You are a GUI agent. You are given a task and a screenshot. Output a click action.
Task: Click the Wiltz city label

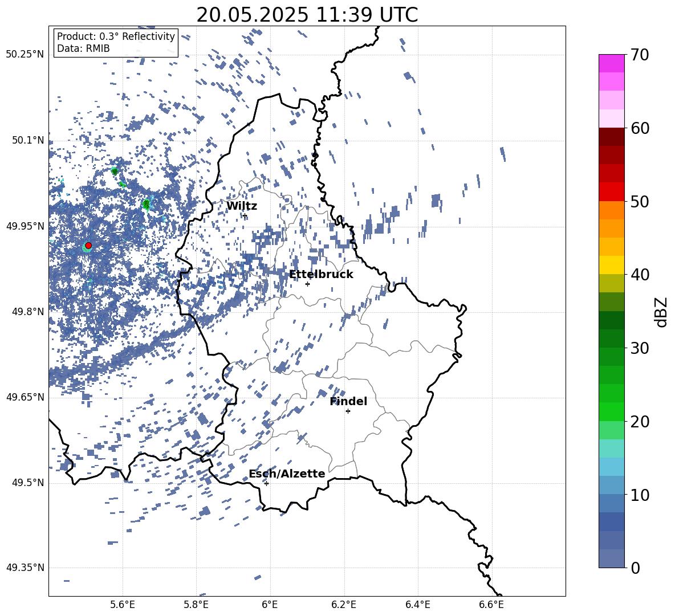pos(242,206)
